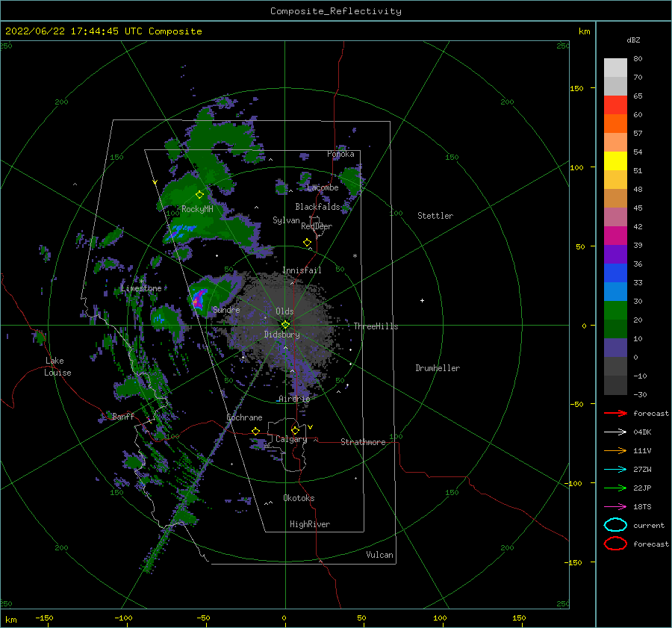Click the -150 tick on the bottom axis
672x628 pixels.
click(x=44, y=618)
